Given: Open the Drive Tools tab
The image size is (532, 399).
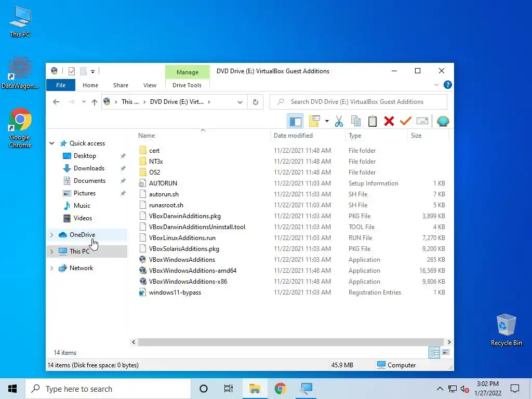Looking at the screenshot, I should (x=187, y=85).
